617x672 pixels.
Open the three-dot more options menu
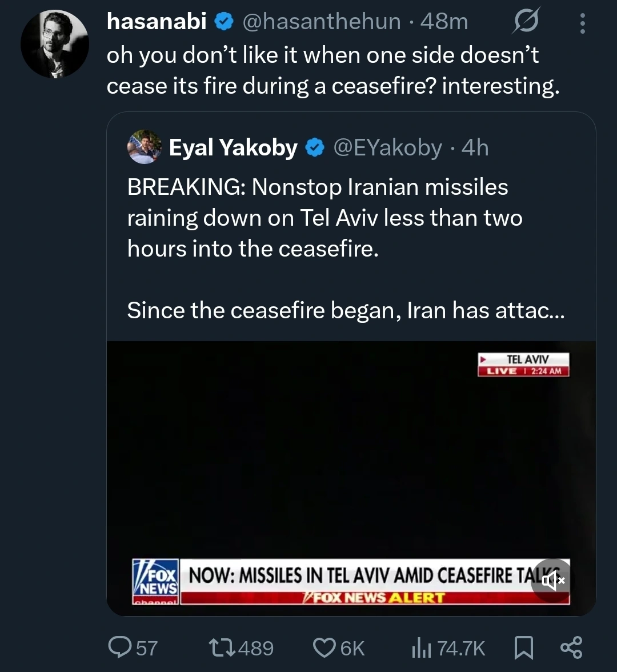[582, 23]
